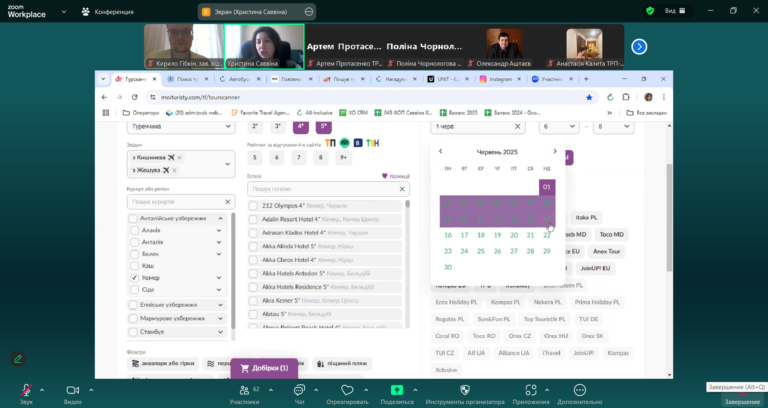Uncheck the Кемер resort checkbox
This screenshot has width=768, height=408.
click(x=135, y=278)
